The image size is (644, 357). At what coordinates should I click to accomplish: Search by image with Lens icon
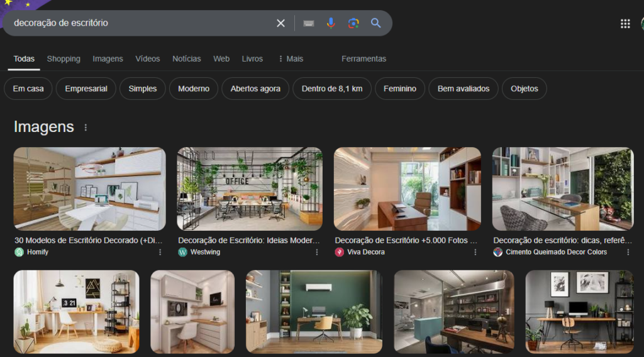[x=353, y=23]
